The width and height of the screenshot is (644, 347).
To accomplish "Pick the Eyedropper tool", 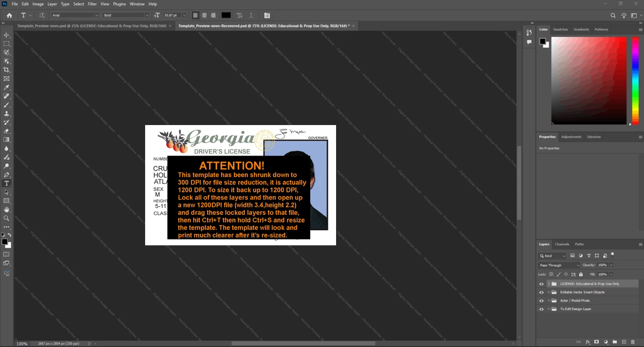I will [7, 87].
